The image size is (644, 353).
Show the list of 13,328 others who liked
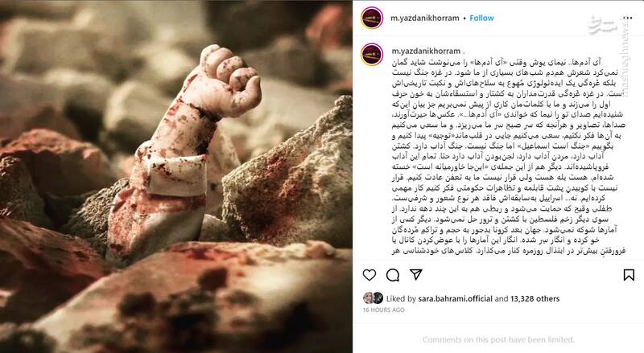[x=535, y=299]
